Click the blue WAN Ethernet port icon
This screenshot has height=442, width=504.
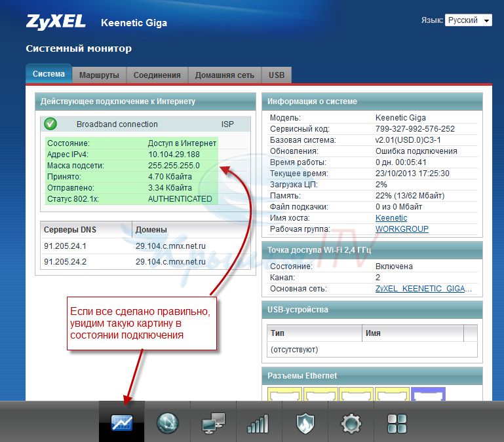(x=428, y=394)
